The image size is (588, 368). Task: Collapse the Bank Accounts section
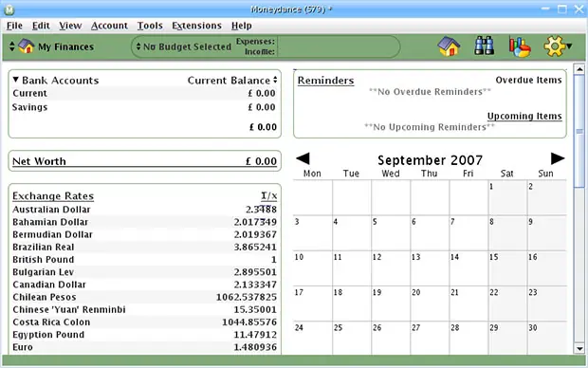coord(15,80)
